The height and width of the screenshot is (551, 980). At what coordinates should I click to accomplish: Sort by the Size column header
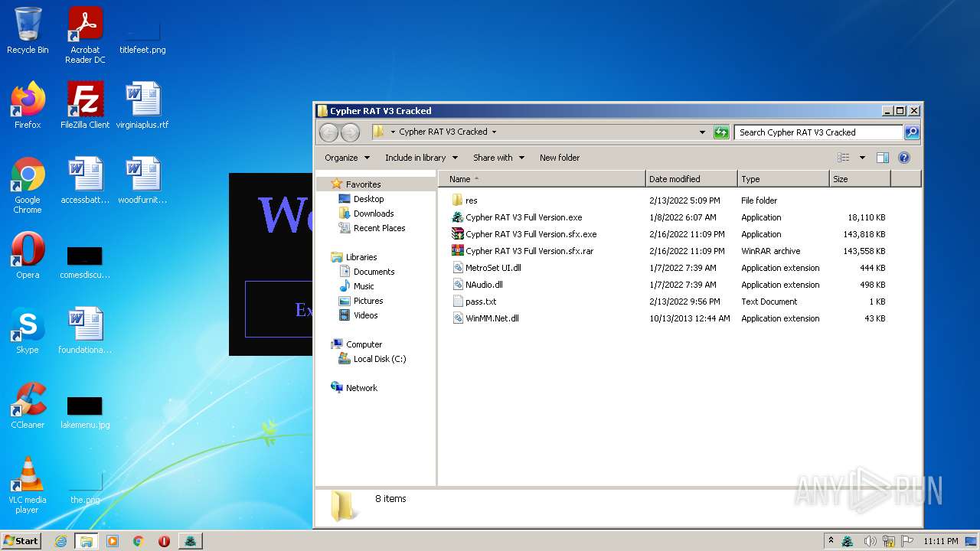[860, 179]
